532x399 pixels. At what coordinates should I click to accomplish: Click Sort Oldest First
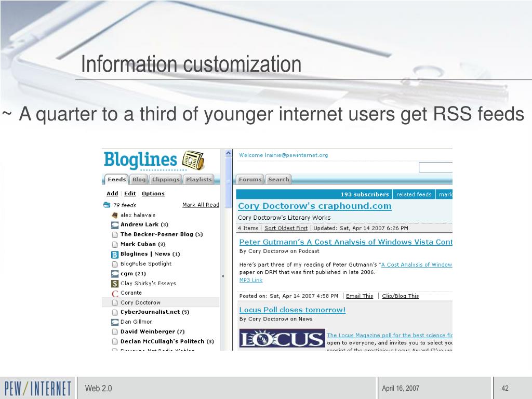tap(286, 229)
